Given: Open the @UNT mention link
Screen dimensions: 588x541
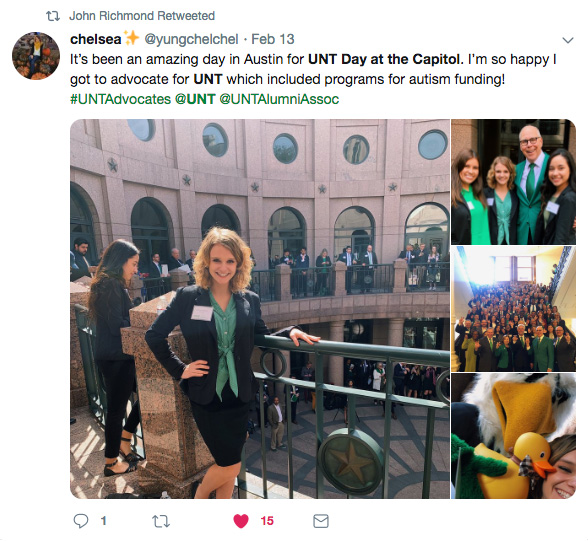Looking at the screenshot, I should [195, 99].
